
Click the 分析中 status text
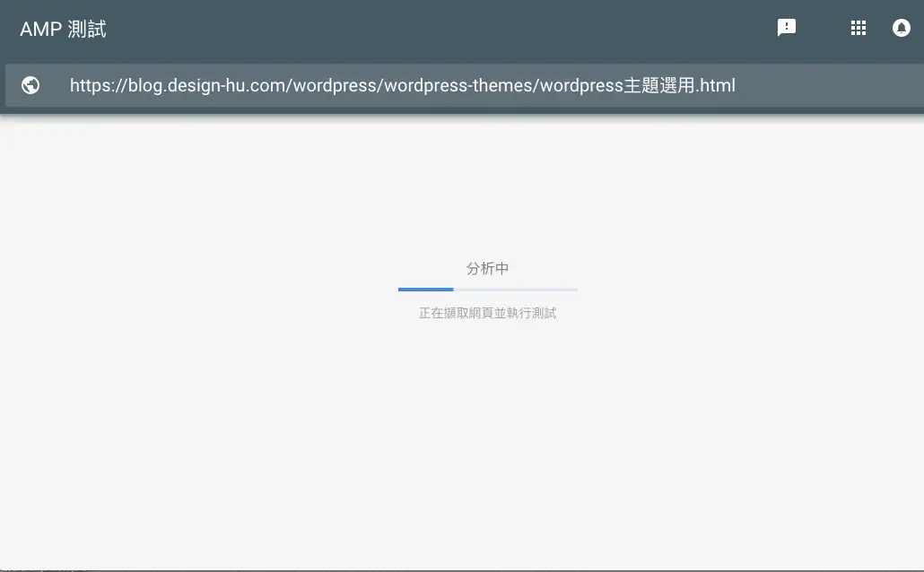point(487,269)
